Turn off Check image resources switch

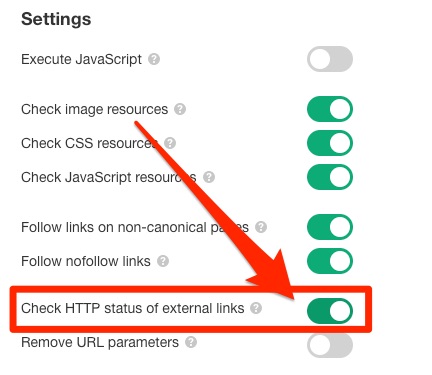click(330, 109)
